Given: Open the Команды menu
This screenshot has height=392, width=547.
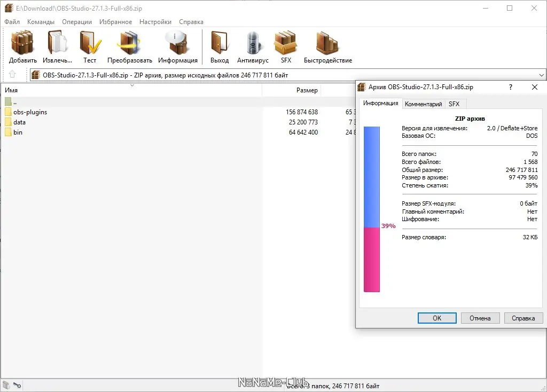Looking at the screenshot, I should click(x=41, y=21).
